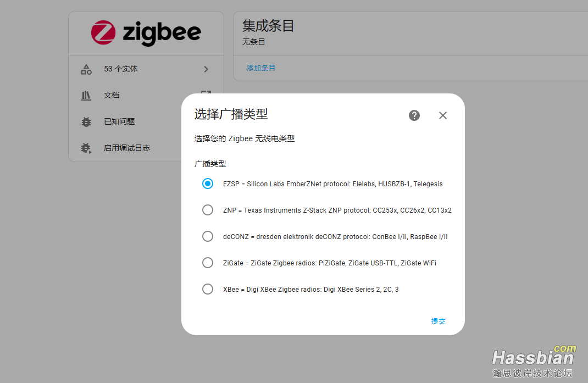Click the 提交 submit button
This screenshot has height=383, width=588.
coord(438,321)
